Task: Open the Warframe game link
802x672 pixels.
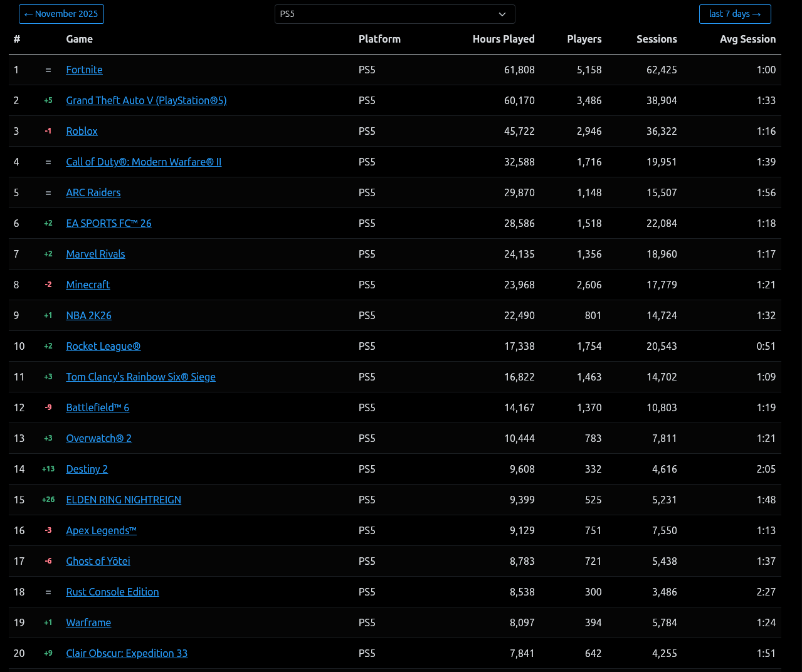Action: click(x=88, y=622)
